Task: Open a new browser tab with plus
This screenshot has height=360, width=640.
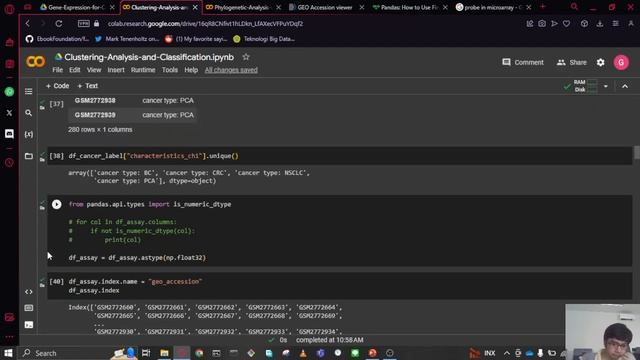Action: pos(543,7)
